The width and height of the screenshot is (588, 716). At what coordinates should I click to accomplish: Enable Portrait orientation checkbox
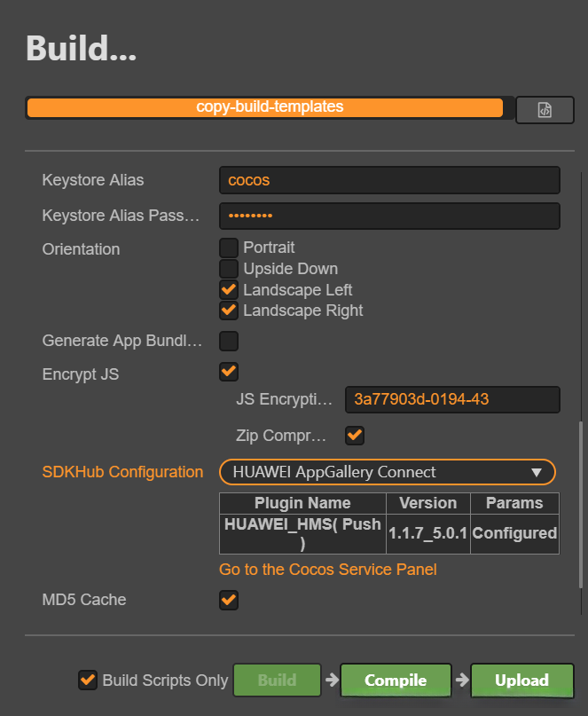[x=229, y=248]
